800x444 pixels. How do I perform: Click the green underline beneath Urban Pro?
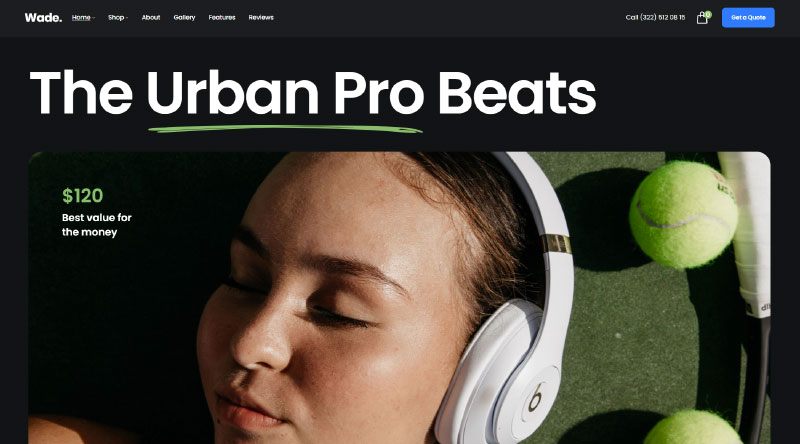(285, 129)
